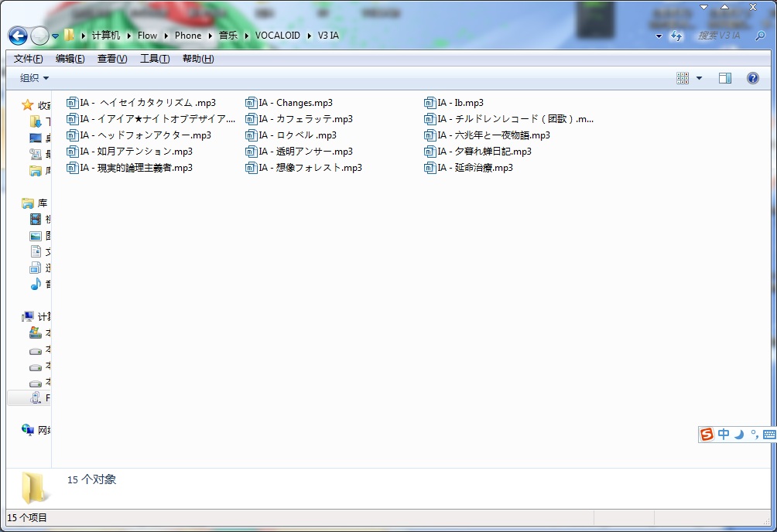777x532 pixels.
Task: Click the folder icon in address bar
Action: coord(70,35)
